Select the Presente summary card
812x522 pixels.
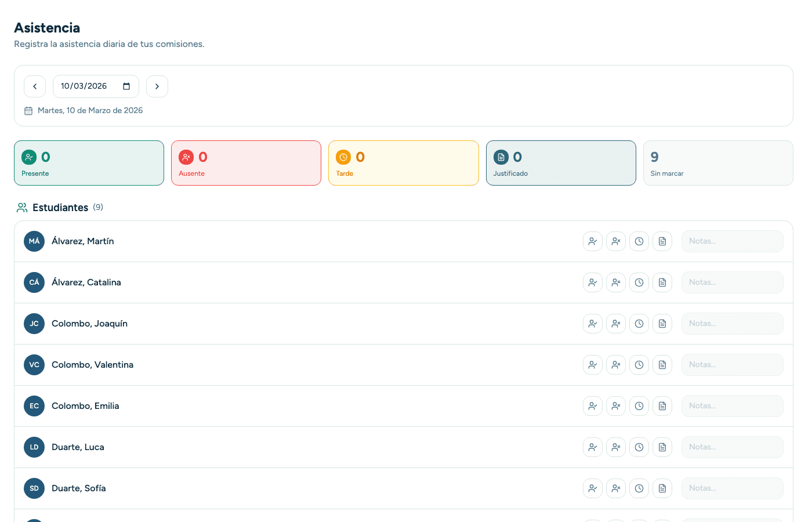[89, 163]
